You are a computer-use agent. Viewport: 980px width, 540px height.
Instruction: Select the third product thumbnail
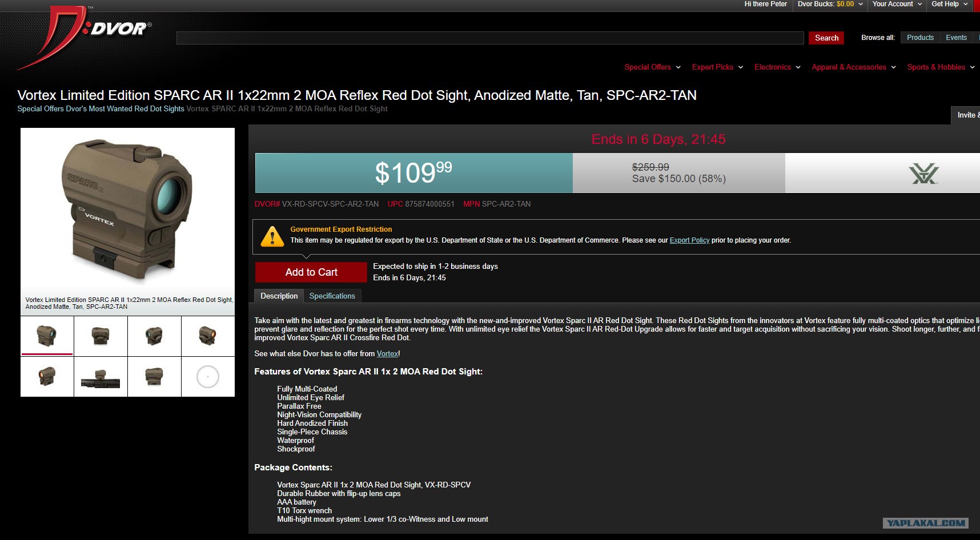pyautogui.click(x=154, y=336)
